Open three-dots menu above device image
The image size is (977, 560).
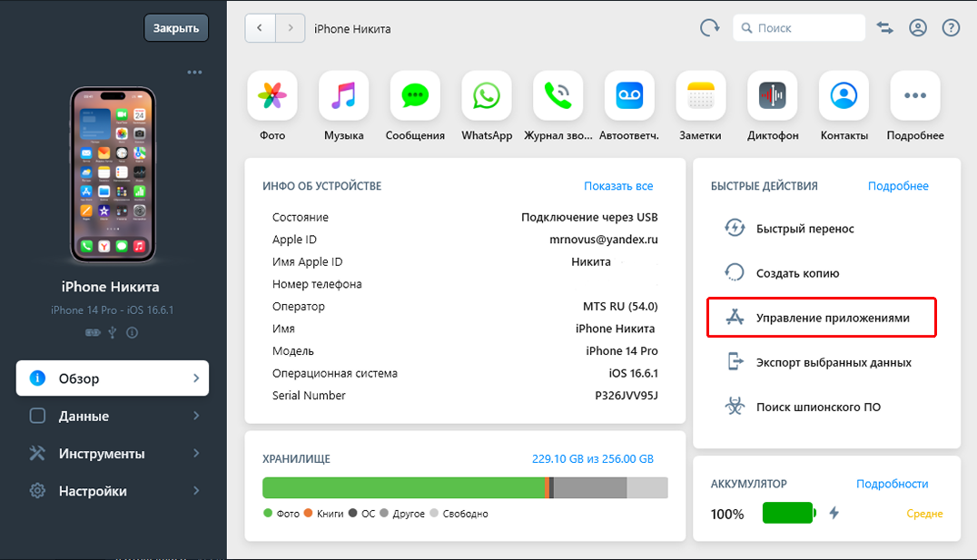coord(194,72)
